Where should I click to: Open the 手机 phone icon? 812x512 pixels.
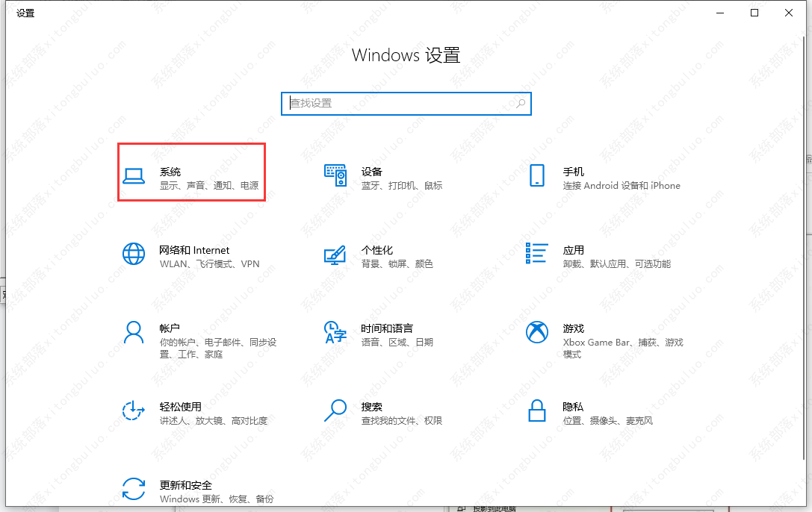tap(537, 175)
